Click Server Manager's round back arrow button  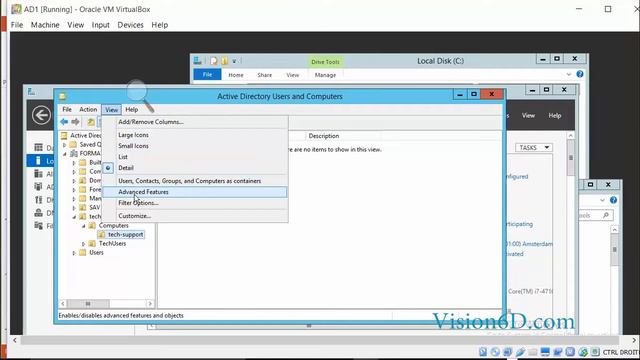point(41,115)
